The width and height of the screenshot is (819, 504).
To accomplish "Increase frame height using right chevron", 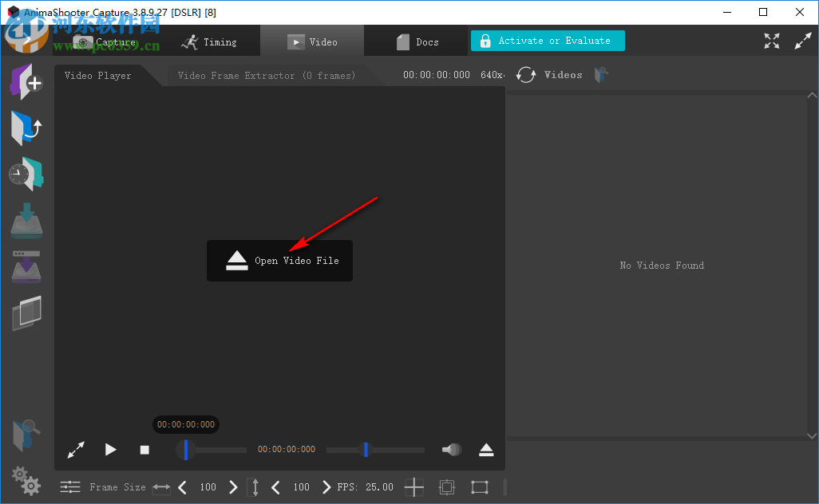I will coord(326,486).
